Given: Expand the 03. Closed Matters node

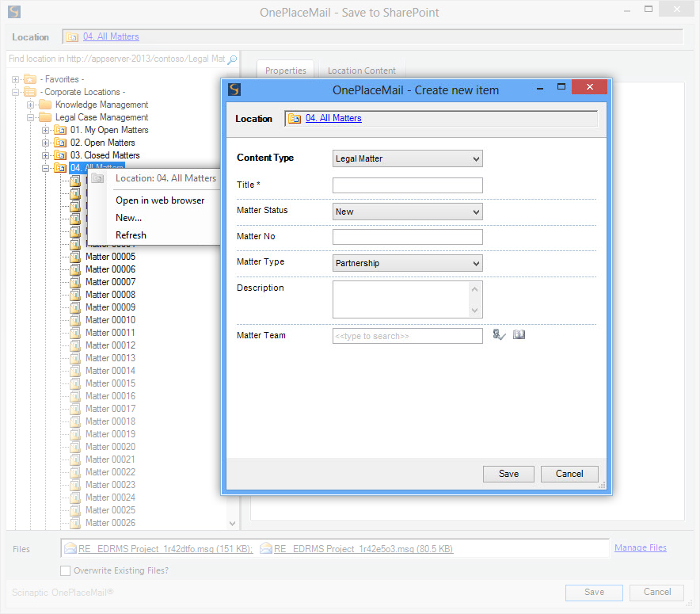Looking at the screenshot, I should click(46, 155).
